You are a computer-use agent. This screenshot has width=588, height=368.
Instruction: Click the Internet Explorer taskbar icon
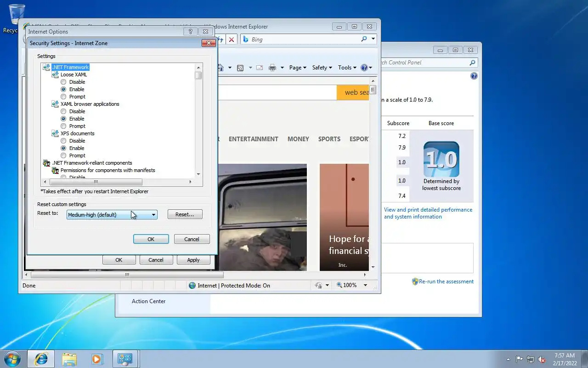point(41,359)
